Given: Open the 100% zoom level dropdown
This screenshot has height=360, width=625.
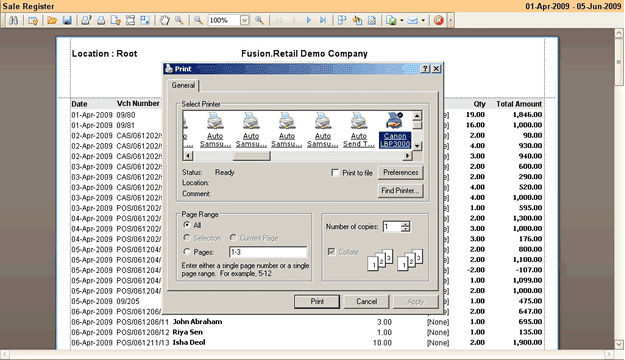Looking at the screenshot, I should click(x=245, y=20).
